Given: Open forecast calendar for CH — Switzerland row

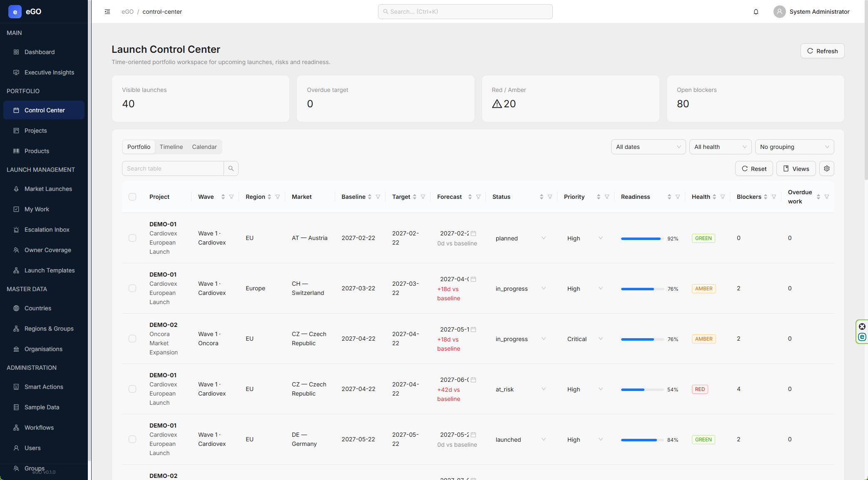Looking at the screenshot, I should [x=473, y=279].
